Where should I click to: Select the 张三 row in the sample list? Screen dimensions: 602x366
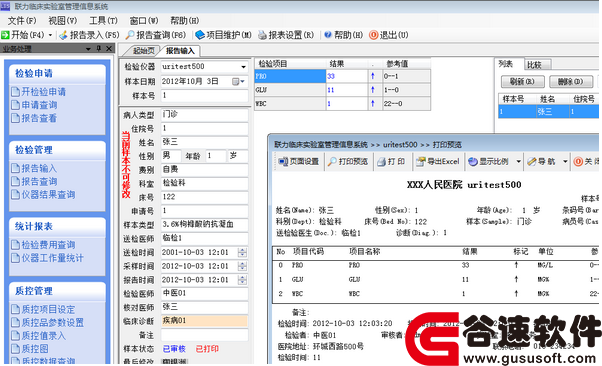click(548, 112)
